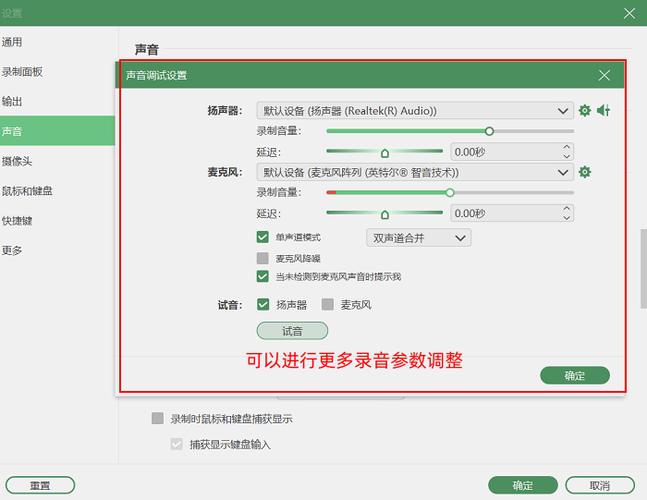Adjust microphone 延迟 slider handle
This screenshot has width=647, height=500.
[x=385, y=214]
